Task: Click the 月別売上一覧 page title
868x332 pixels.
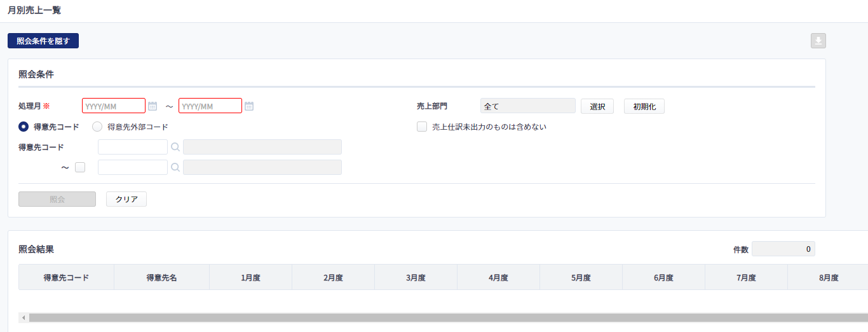Action: (x=34, y=11)
